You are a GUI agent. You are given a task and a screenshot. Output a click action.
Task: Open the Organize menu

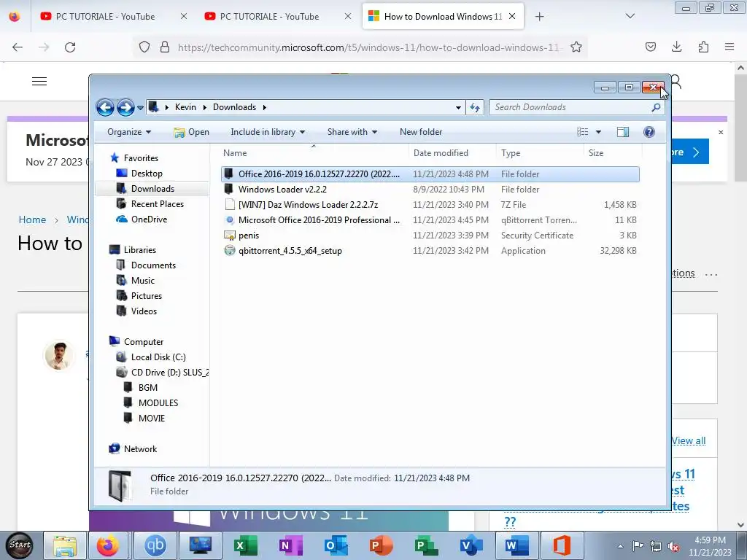(x=129, y=132)
